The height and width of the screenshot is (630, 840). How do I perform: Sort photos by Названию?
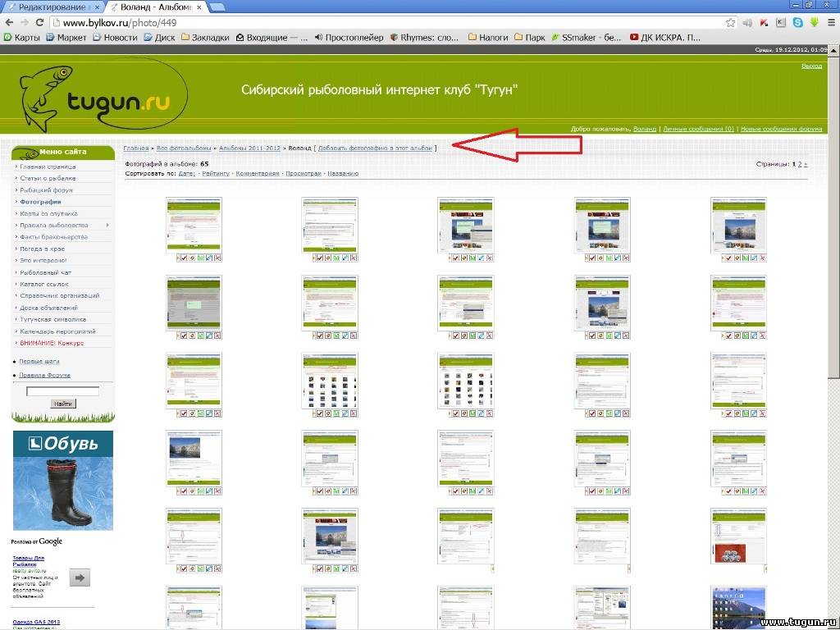point(343,174)
